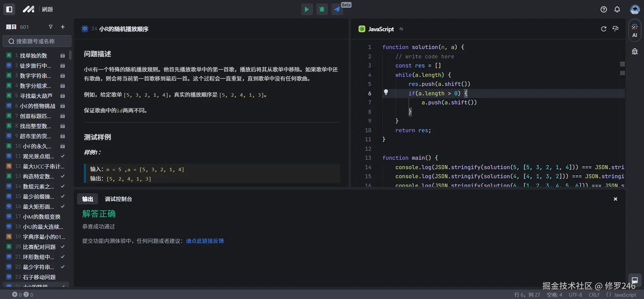Viewport: 644px width, 299px height.
Task: Close the output panel
Action: tap(615, 199)
